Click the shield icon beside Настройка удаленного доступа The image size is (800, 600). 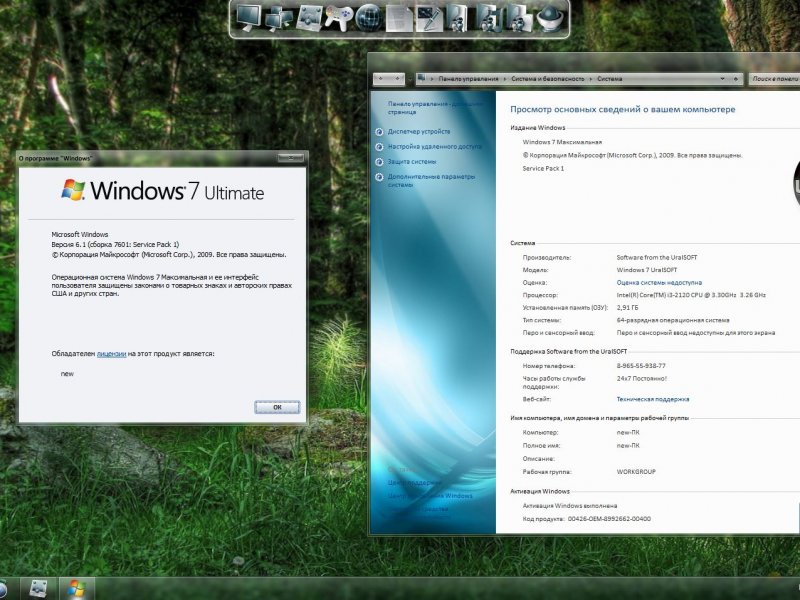379,147
